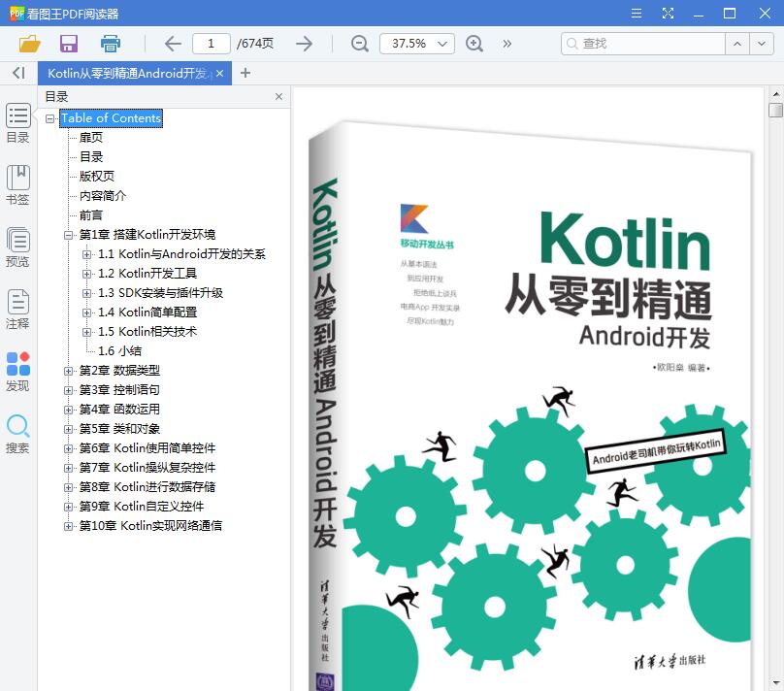Open the hamburger menu in the title bar

click(x=637, y=14)
